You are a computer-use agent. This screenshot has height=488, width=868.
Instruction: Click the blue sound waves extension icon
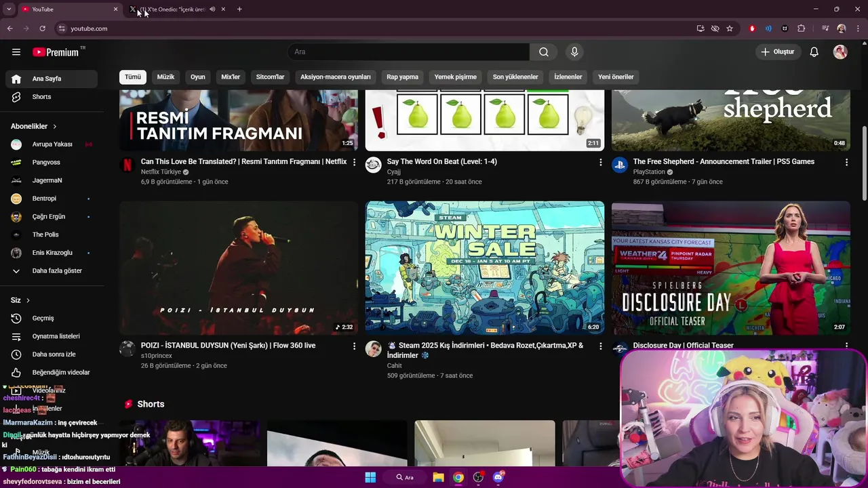(768, 28)
